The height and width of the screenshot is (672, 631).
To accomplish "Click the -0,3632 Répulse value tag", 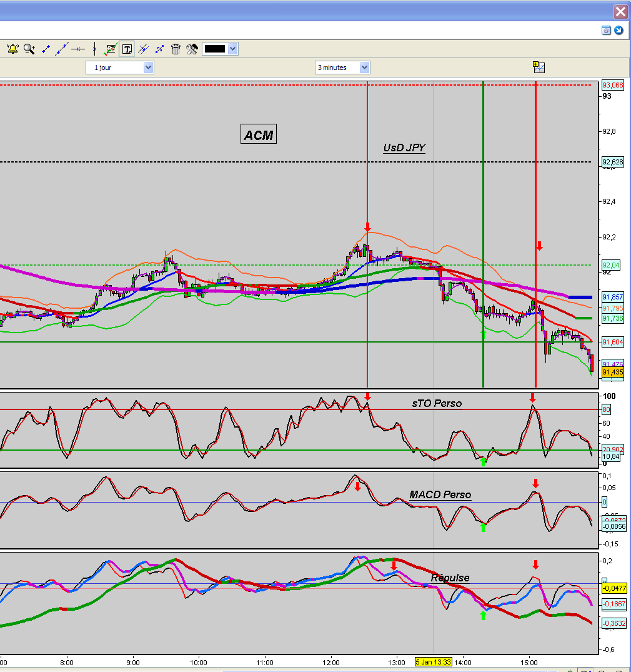I will [x=614, y=623].
